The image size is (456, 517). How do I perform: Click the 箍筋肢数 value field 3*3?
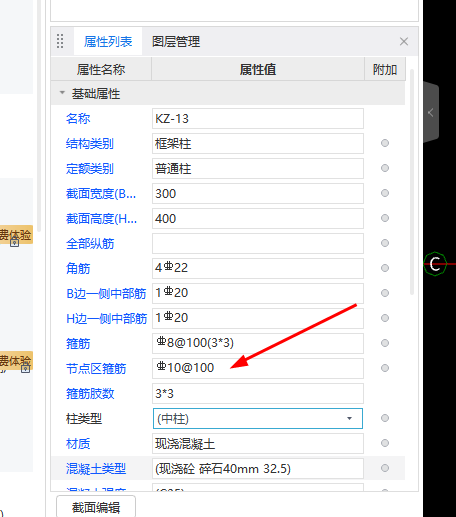click(258, 393)
